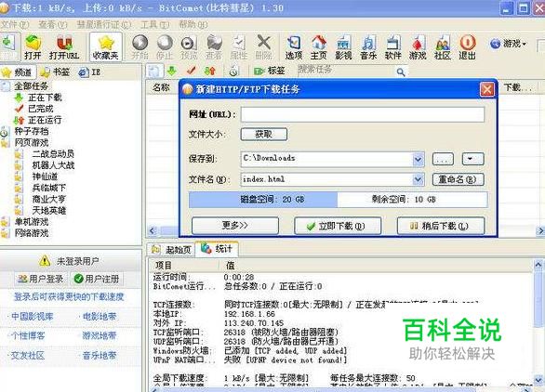Click the up-down arrows running filter icon

point(210,71)
